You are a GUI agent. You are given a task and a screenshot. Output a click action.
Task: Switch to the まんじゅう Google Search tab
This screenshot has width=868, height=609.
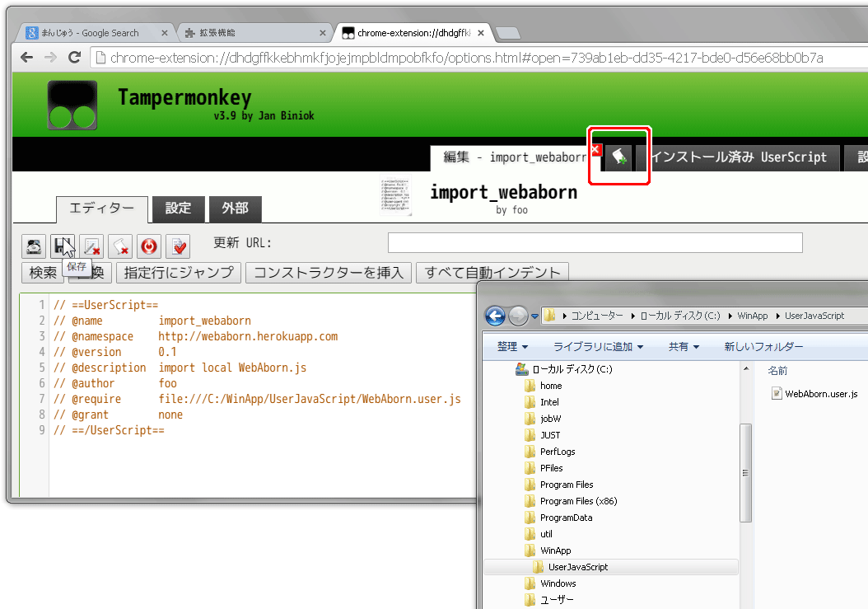click(90, 33)
